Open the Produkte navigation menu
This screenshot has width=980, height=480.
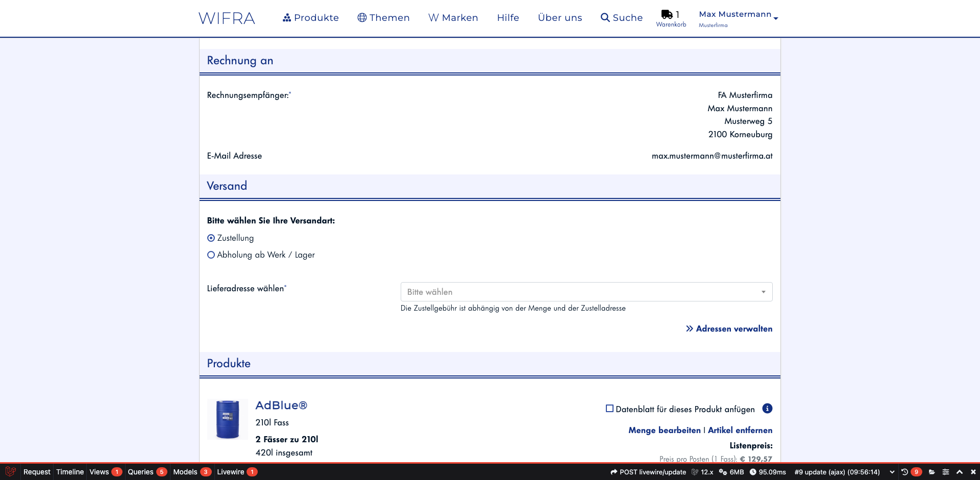(310, 18)
